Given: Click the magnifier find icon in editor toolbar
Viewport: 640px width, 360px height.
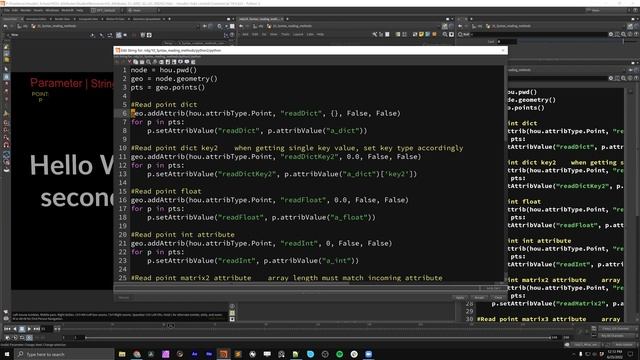Looking at the screenshot, I should coord(149,62).
